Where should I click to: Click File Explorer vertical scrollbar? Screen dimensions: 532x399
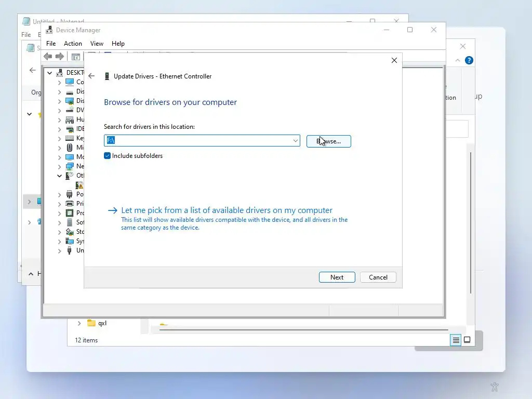tap(471, 223)
